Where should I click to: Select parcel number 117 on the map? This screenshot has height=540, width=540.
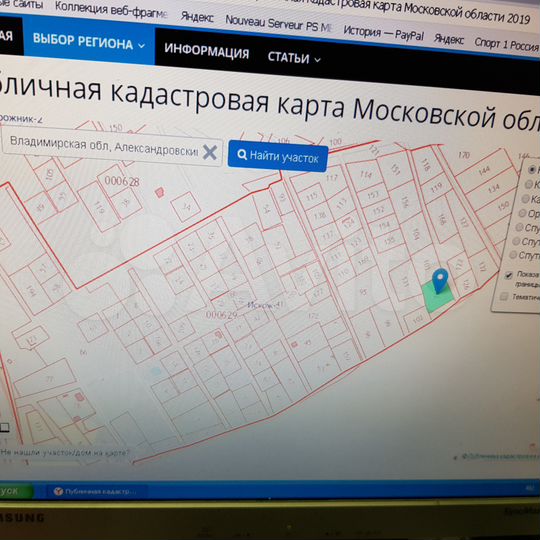pyautogui.click(x=332, y=178)
